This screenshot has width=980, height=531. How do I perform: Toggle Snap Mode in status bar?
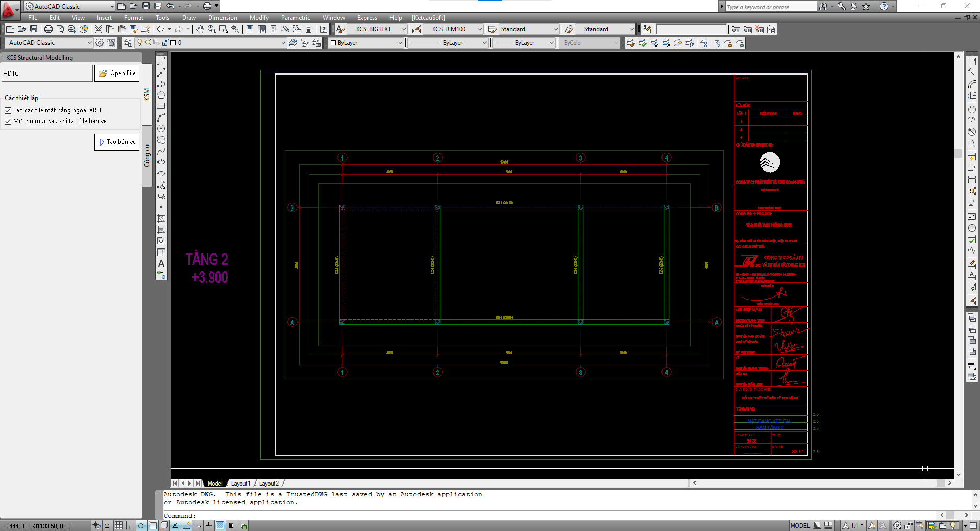pos(108,525)
